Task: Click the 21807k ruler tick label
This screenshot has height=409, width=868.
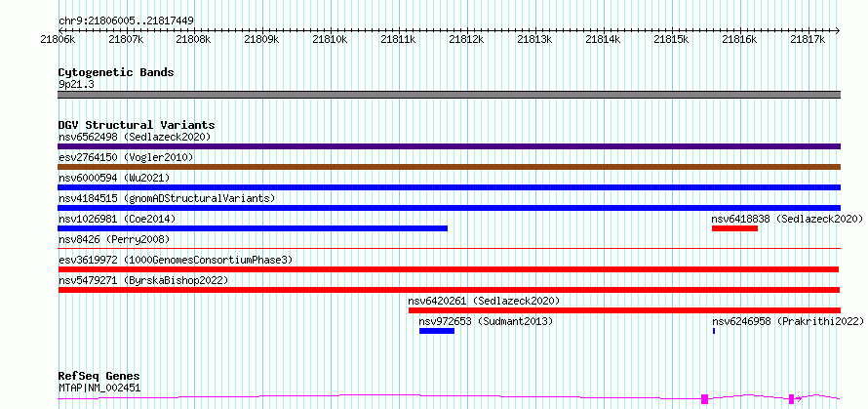Action: coord(126,39)
